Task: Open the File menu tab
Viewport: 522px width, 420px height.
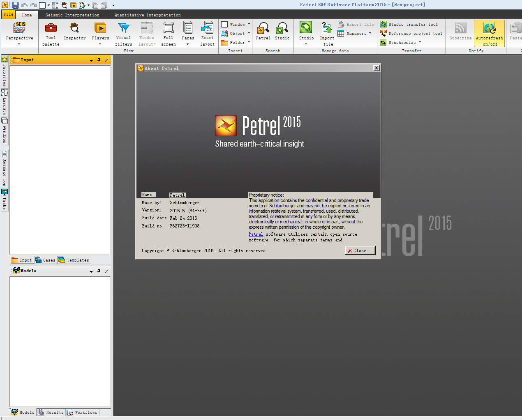Action: point(9,14)
